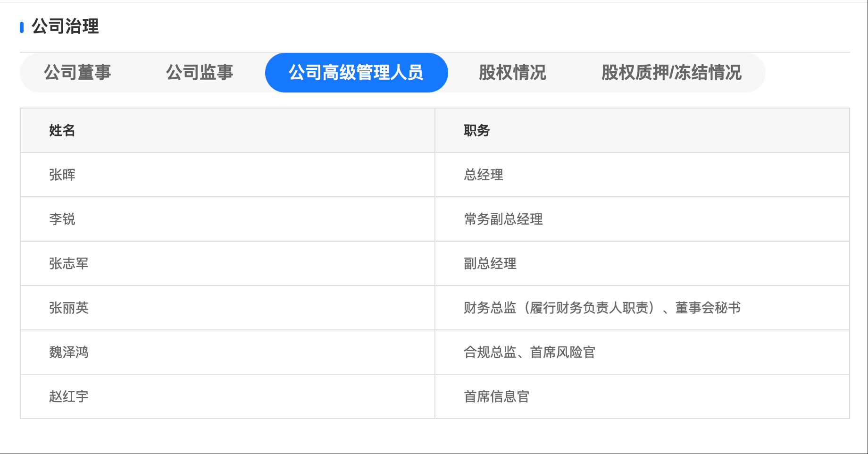Click the 总经理 position cell
The height and width of the screenshot is (454, 868).
click(x=484, y=175)
